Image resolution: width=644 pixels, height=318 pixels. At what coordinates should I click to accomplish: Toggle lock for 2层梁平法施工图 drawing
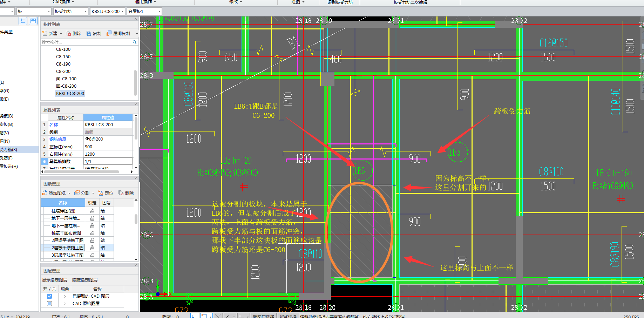tap(92, 240)
